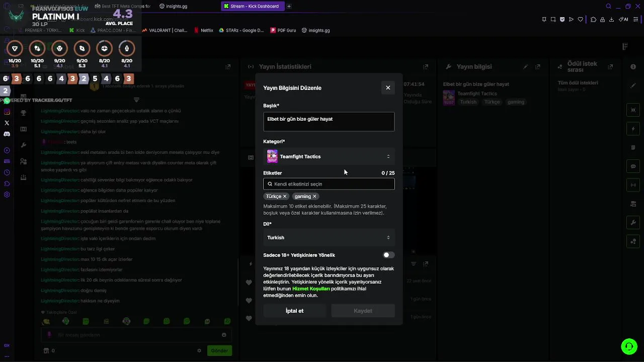
Task: Switch to the Best TFT Meta Comps tab
Action: point(123,6)
